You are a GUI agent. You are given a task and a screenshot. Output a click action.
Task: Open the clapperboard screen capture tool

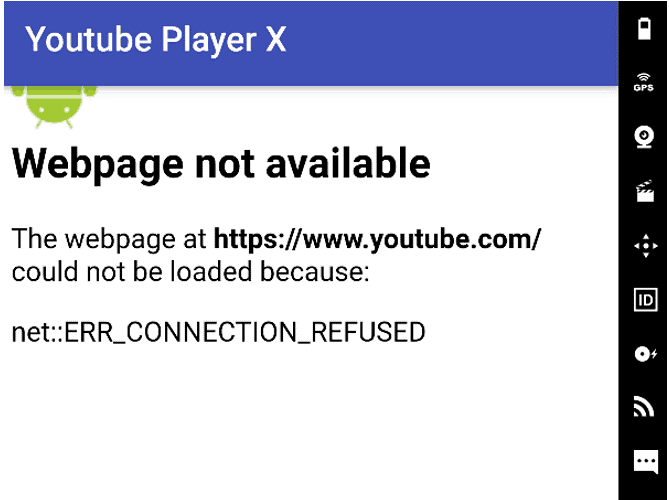[645, 191]
